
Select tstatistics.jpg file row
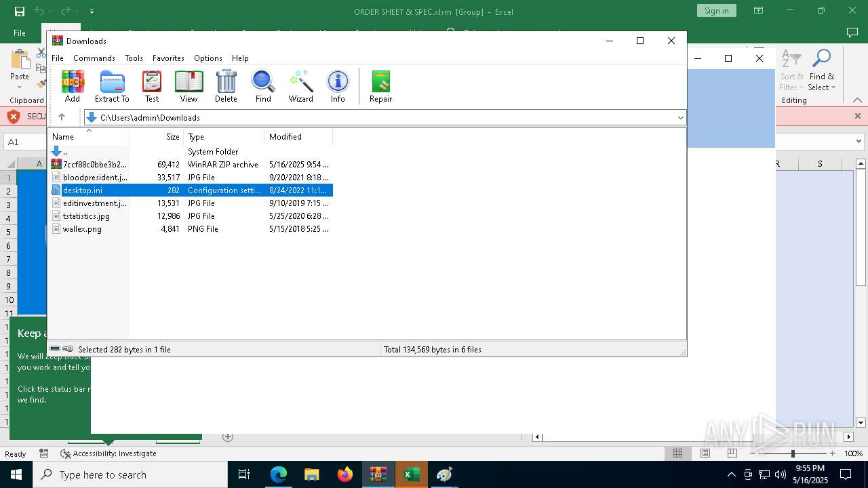[x=191, y=216]
